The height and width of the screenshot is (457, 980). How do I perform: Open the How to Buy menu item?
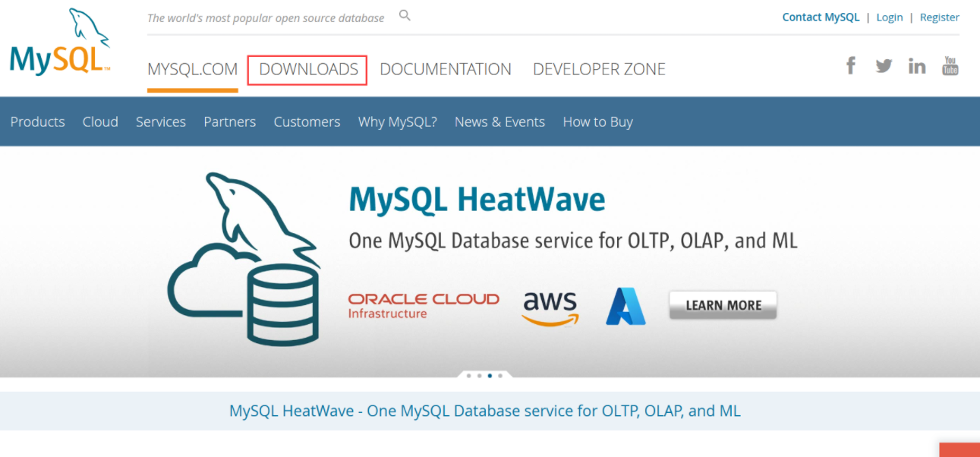pos(597,121)
